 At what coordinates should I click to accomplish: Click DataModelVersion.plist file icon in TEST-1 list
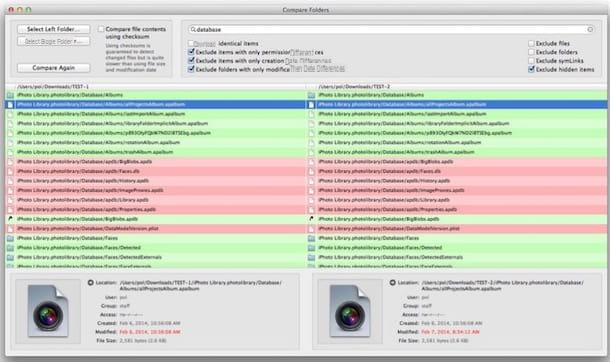pos(10,229)
